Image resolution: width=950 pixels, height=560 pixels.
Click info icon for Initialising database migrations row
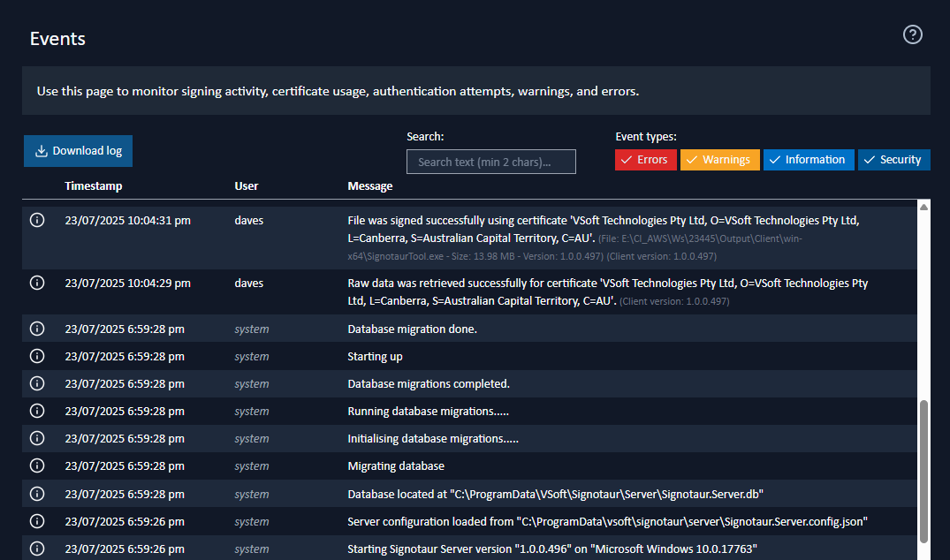tap(37, 438)
